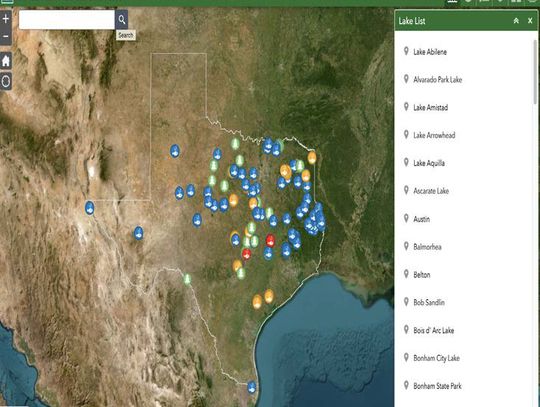Zoom out of the map
Screen dimensions: 540x407
tap(6, 36)
